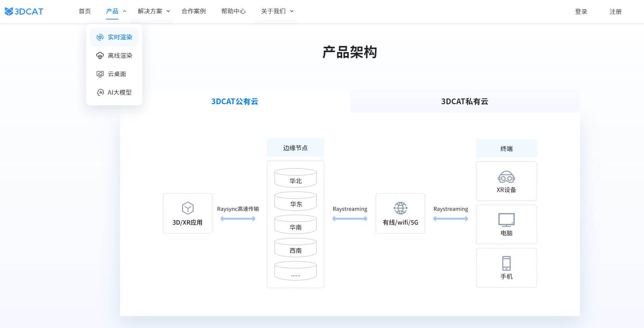Screen dimensions: 644x328
Task: Collapse the 产品 menu chevron
Action: pyautogui.click(x=125, y=11)
